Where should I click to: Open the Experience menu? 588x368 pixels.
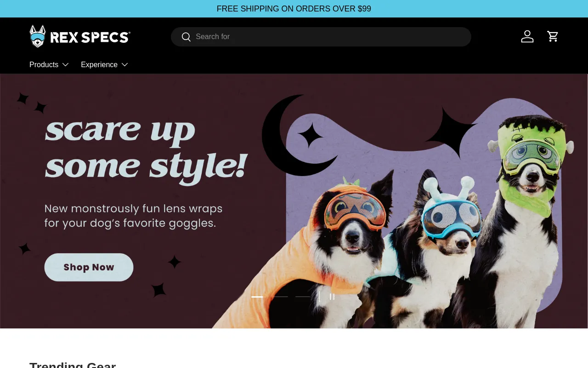pos(99,64)
